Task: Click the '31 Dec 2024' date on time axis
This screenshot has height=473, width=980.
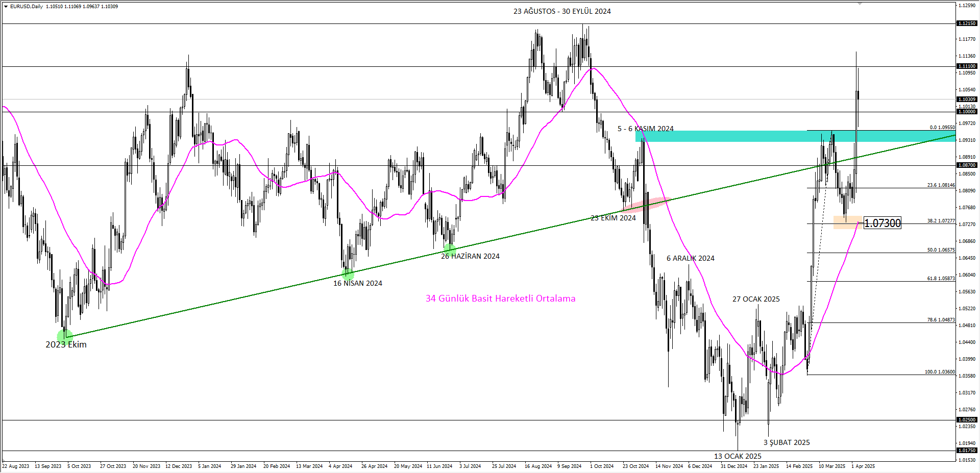Action: click(x=733, y=466)
